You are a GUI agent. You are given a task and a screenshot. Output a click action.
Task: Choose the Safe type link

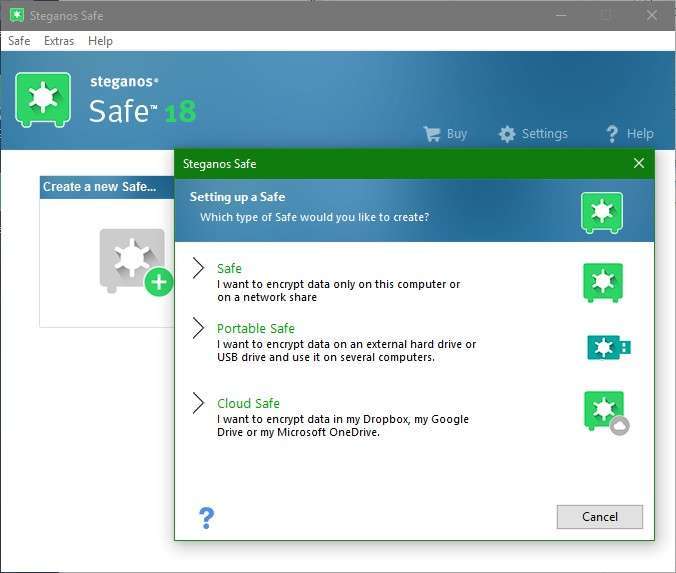coord(229,269)
